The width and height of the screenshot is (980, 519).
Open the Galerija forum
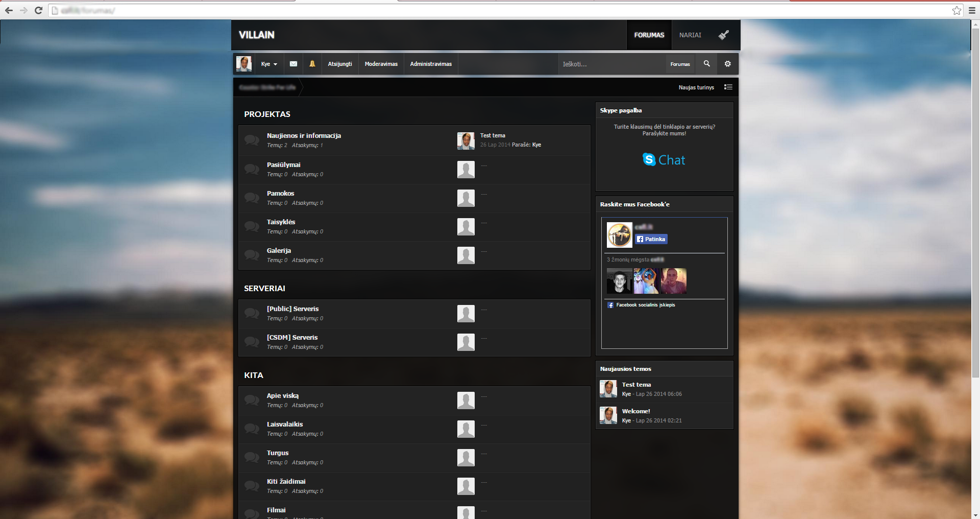tap(279, 250)
